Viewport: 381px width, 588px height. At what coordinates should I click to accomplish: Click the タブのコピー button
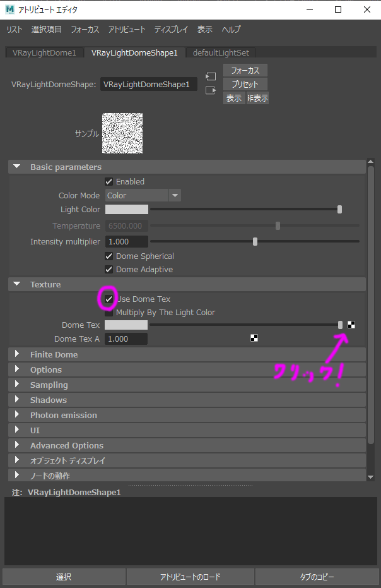[317, 577]
